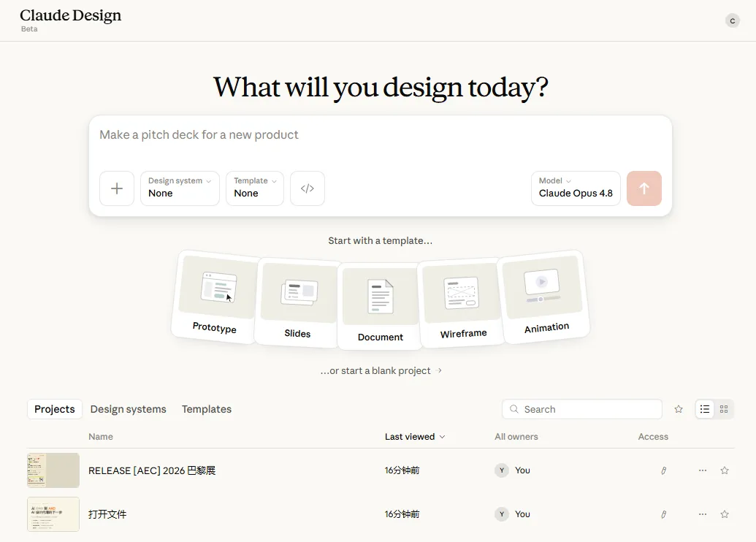Click the search magnifier icon
This screenshot has height=542, width=756.
(514, 409)
